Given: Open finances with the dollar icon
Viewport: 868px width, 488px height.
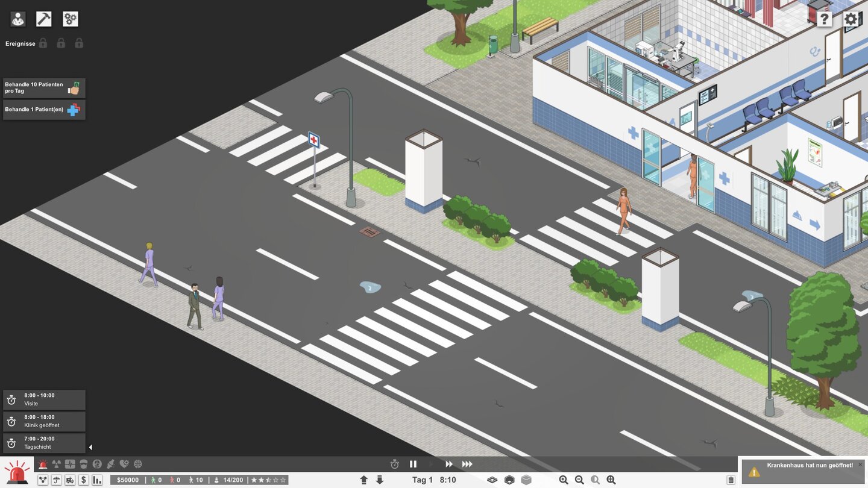Looking at the screenshot, I should (83, 480).
